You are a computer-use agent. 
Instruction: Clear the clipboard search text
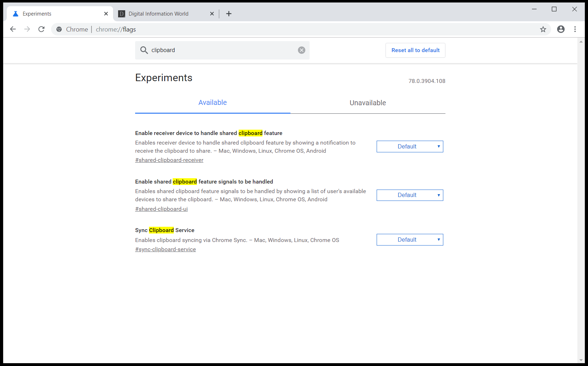coord(301,50)
